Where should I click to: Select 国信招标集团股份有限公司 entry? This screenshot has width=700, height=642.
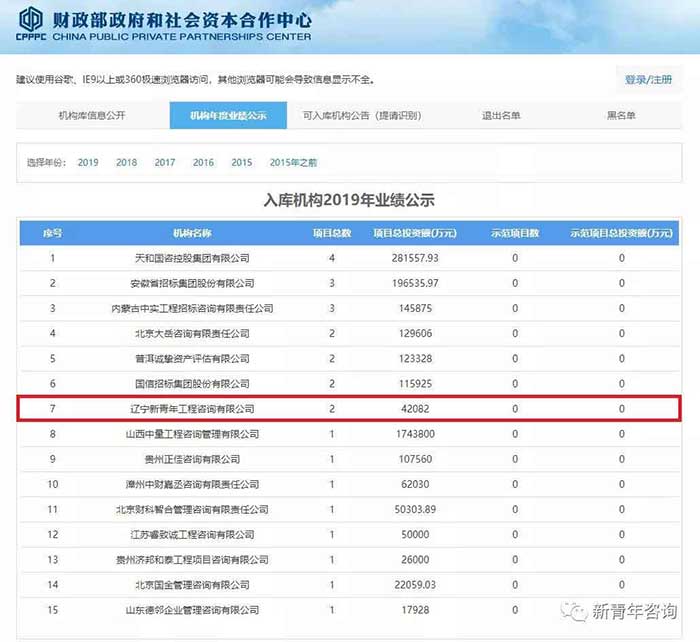click(x=192, y=384)
